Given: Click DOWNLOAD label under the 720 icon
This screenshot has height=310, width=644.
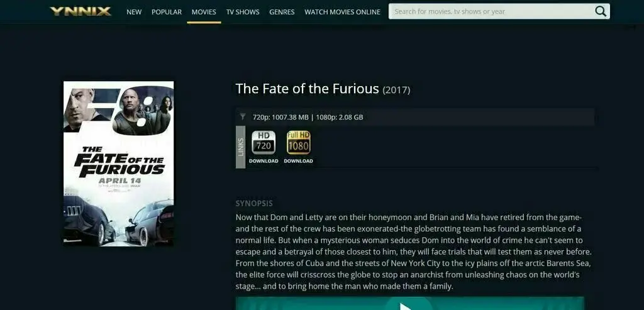Looking at the screenshot, I should click(x=264, y=161).
